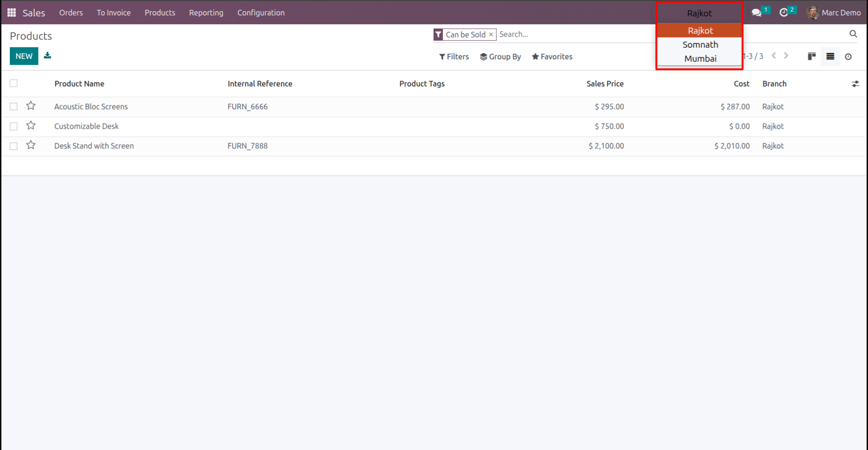Open the Orders menu
The image size is (868, 450).
pyautogui.click(x=71, y=13)
